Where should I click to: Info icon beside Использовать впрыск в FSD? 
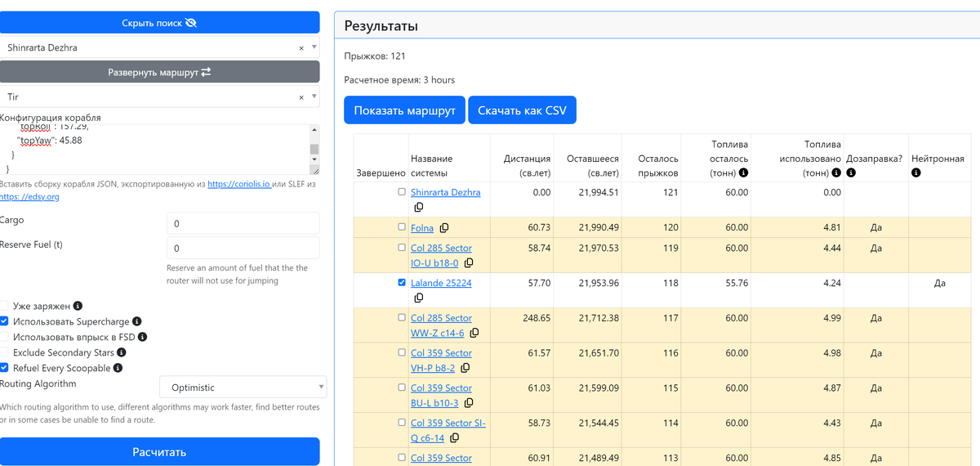(x=143, y=337)
